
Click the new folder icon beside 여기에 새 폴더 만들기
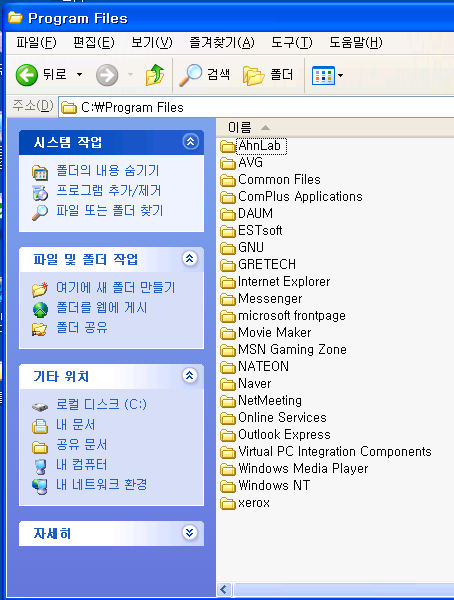coord(40,289)
